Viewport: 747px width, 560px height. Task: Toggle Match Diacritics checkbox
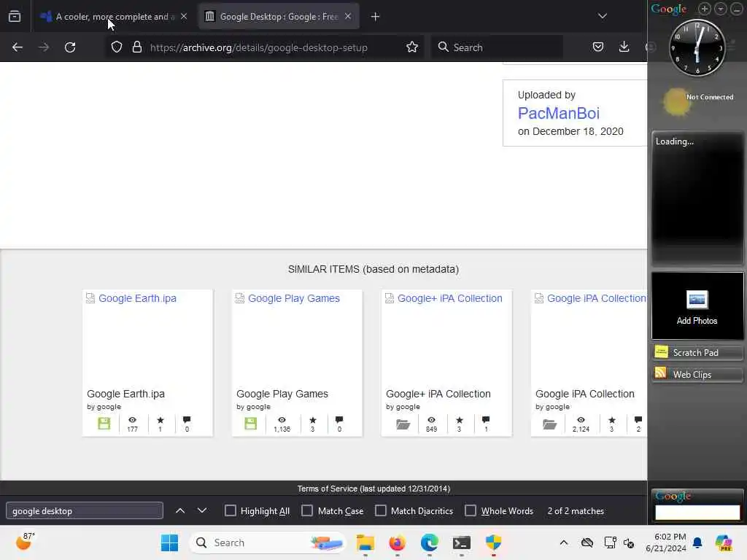(381, 510)
